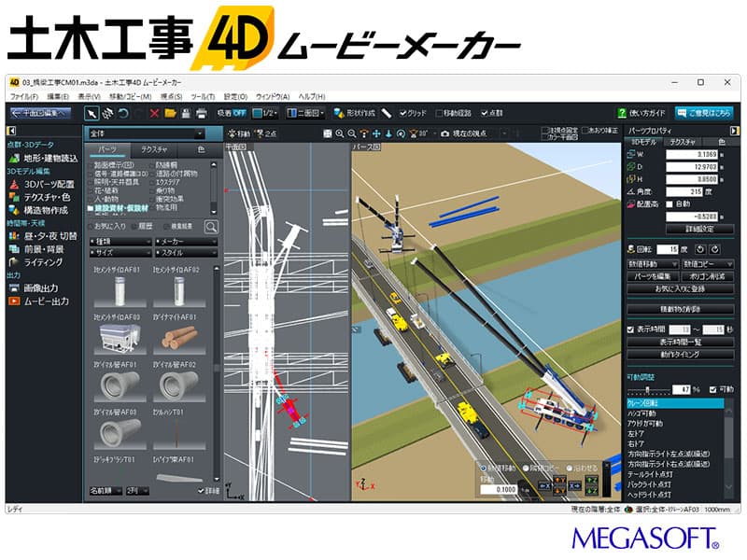Adjust the 可動調整 slider at 47%
747x560 pixels.
coord(647,389)
